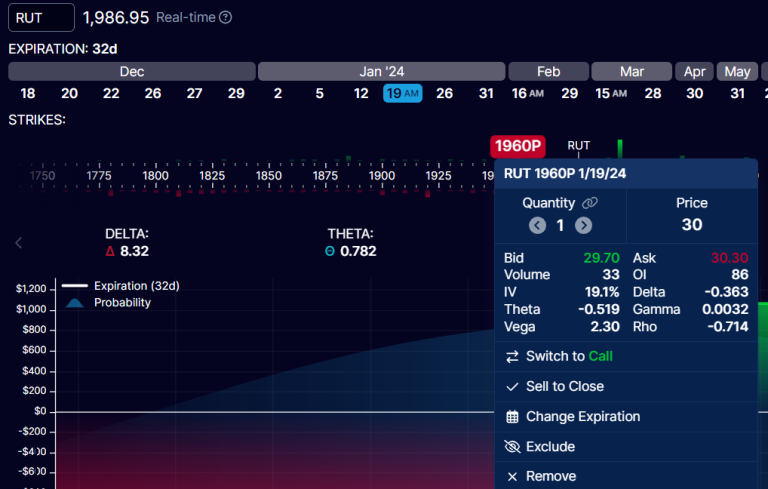Open the Change Expiration option
The image size is (768, 489).
pyautogui.click(x=582, y=417)
